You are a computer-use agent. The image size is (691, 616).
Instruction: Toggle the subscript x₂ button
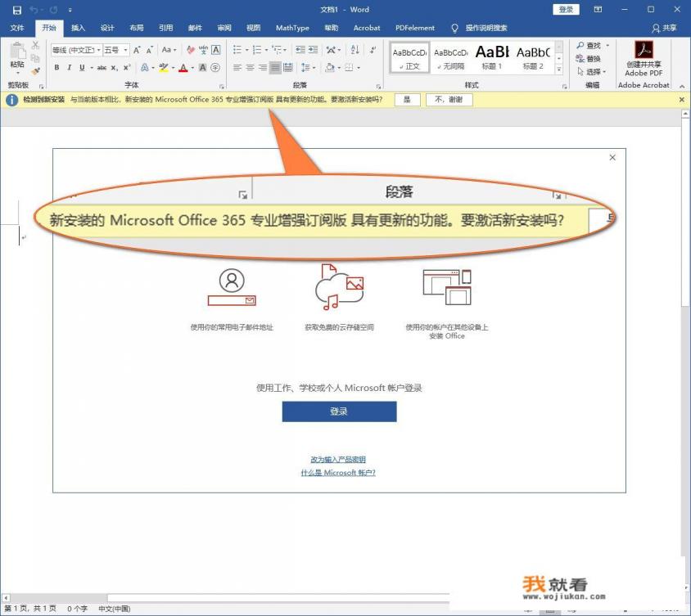115,68
